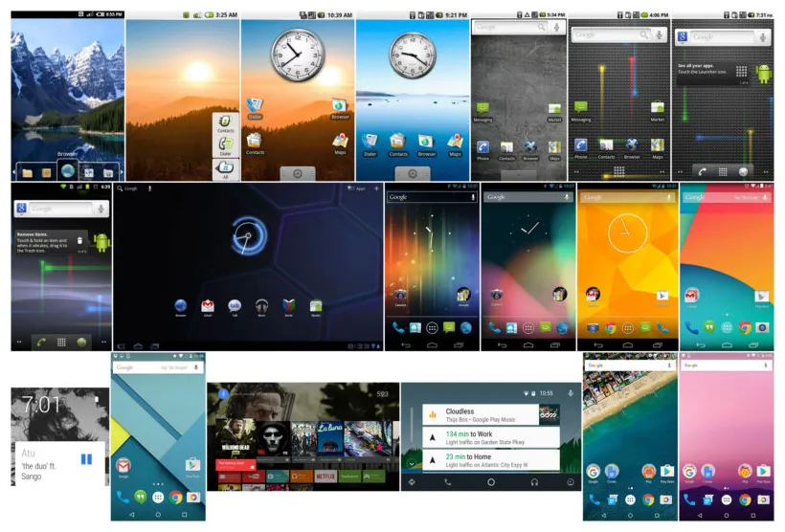Image resolution: width=785 pixels, height=532 pixels.
Task: Open Camera on the rainbow-streak wallpaper screen
Action: pyautogui.click(x=400, y=296)
